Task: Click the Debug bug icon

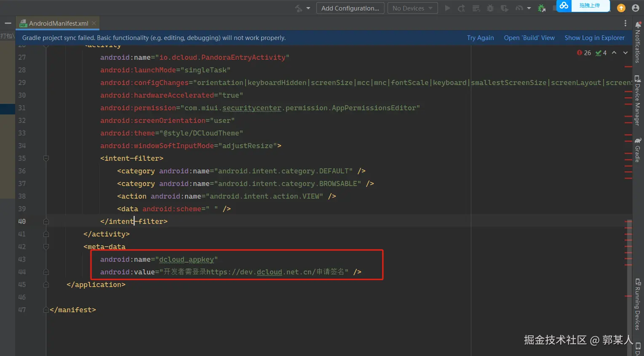Action: point(490,8)
